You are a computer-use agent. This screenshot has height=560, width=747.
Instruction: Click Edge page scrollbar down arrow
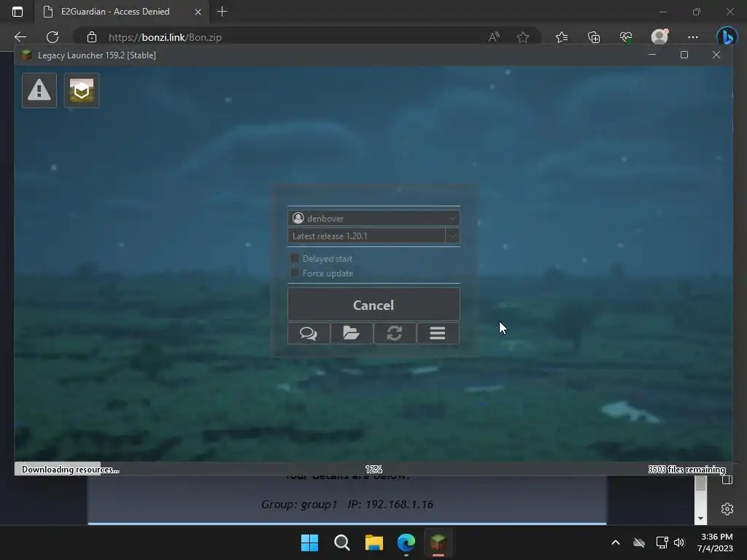point(700,518)
